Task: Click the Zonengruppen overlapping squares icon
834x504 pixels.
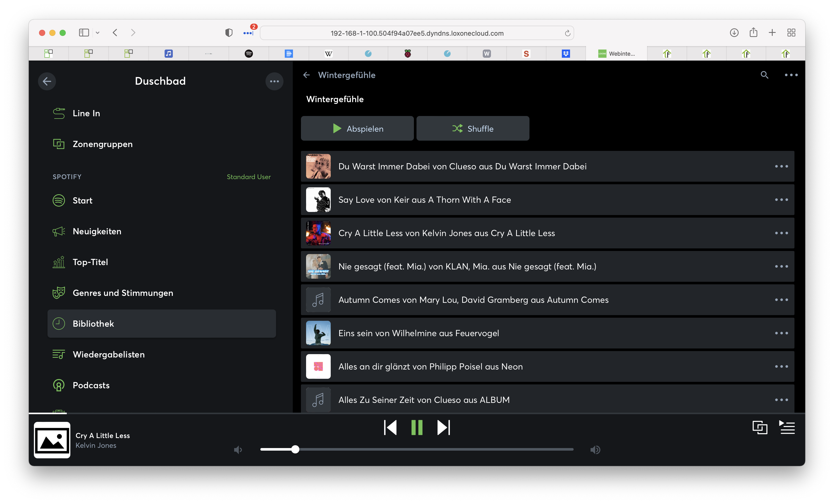Action: point(59,144)
